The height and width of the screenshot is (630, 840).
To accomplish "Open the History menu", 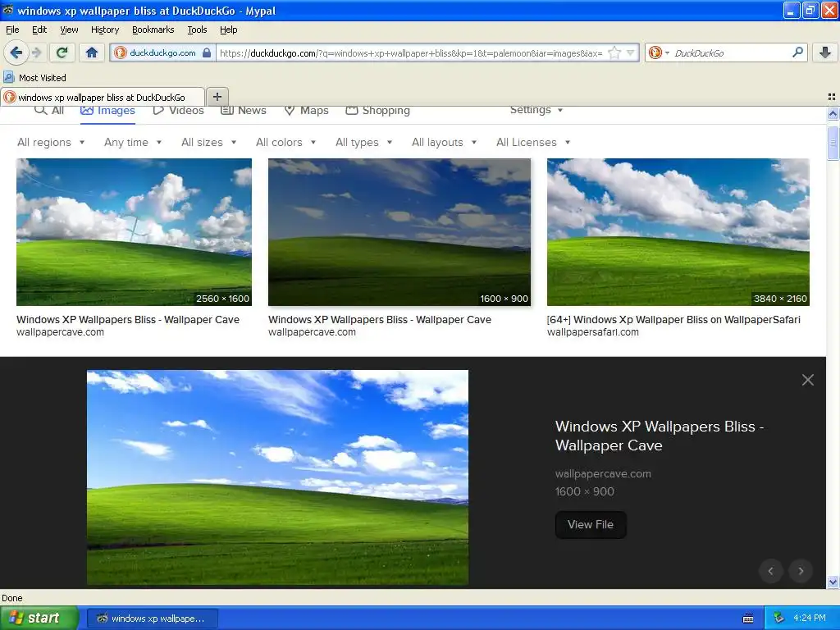I will coord(104,30).
